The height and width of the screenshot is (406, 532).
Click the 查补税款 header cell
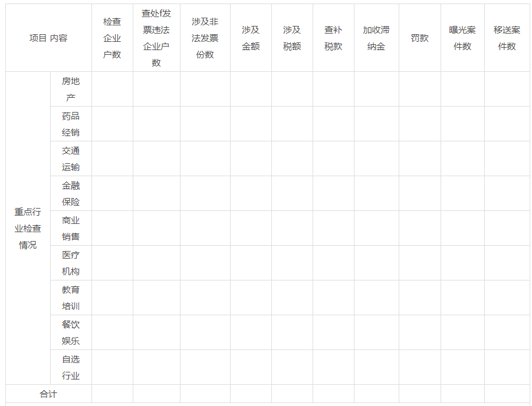point(333,38)
